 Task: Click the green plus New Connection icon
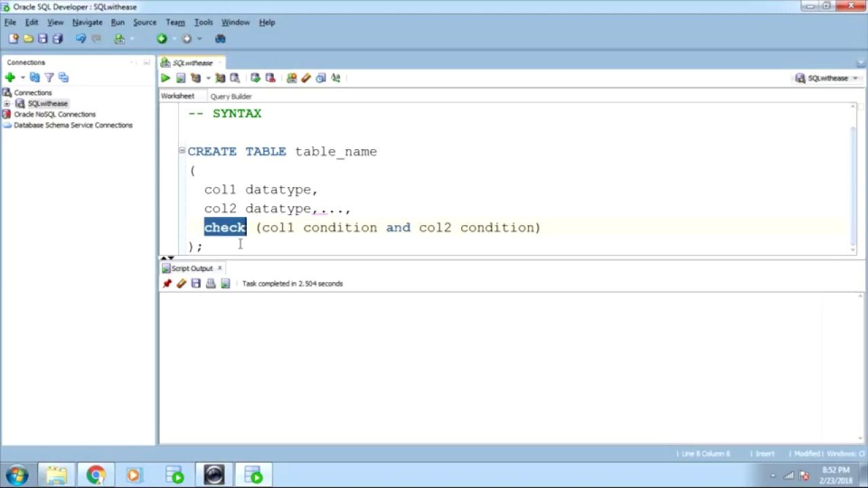tap(10, 77)
